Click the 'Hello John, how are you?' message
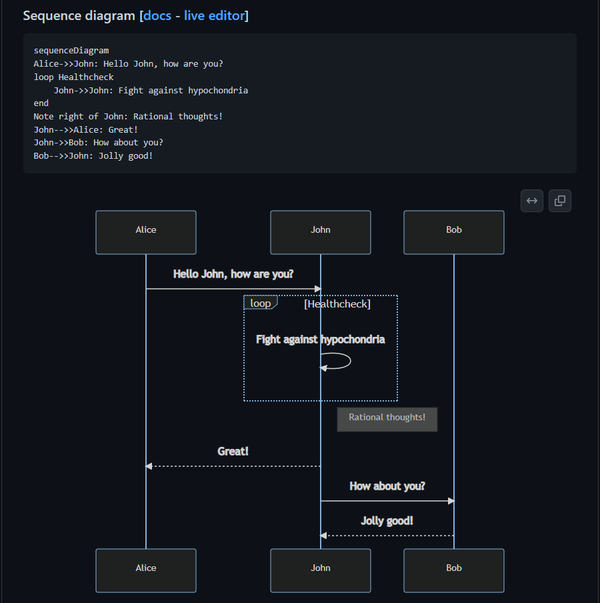This screenshot has height=603, width=600. 233,274
